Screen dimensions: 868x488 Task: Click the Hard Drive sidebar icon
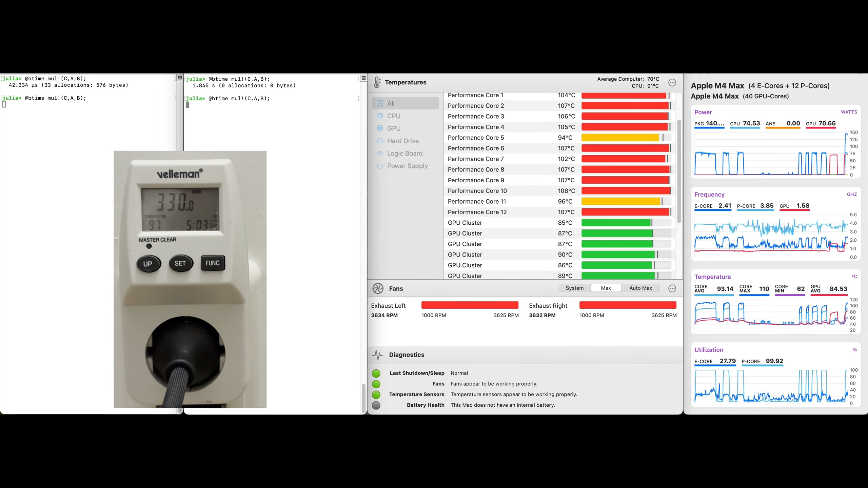(380, 141)
